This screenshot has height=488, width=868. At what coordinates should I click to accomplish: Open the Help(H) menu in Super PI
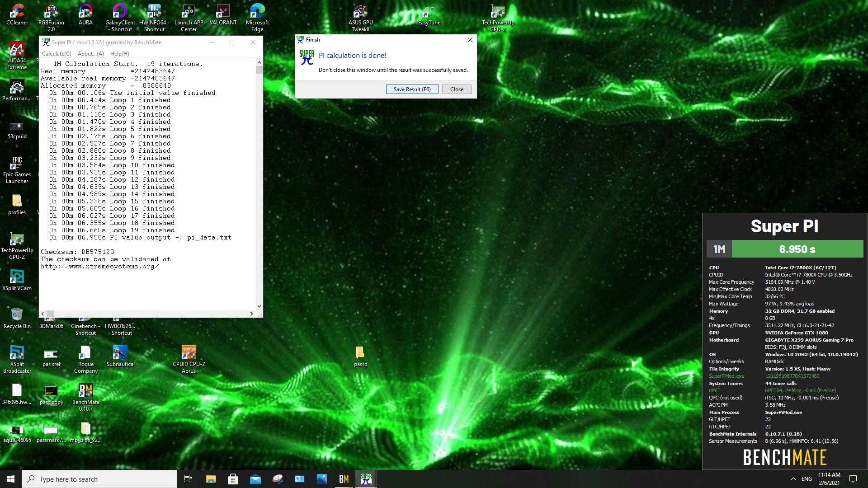120,53
